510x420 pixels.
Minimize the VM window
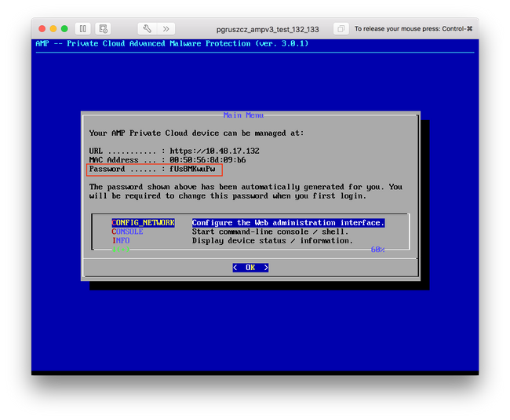click(x=53, y=28)
